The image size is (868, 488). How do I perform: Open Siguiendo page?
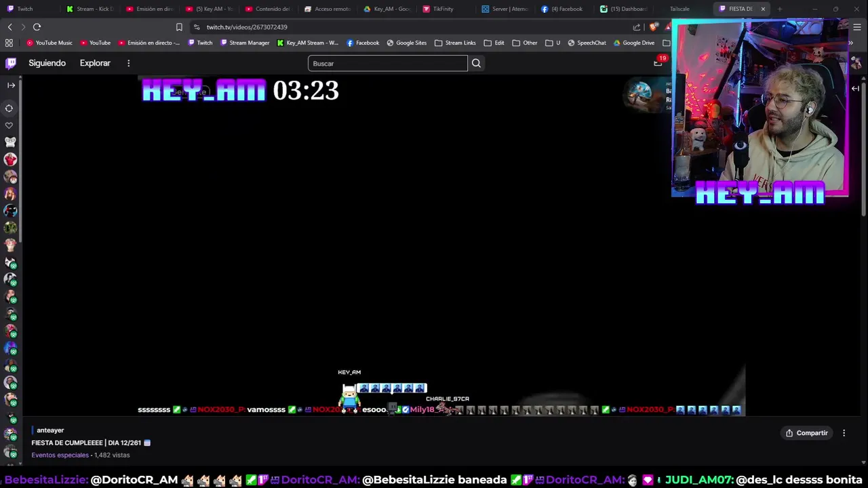point(47,63)
